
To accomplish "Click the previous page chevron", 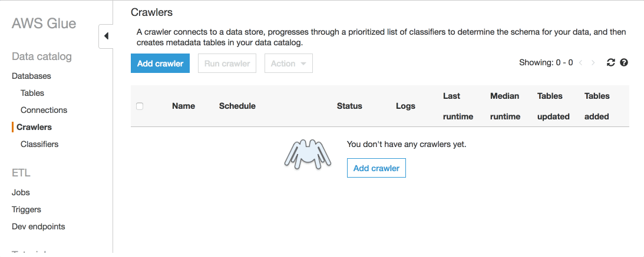I will [580, 62].
